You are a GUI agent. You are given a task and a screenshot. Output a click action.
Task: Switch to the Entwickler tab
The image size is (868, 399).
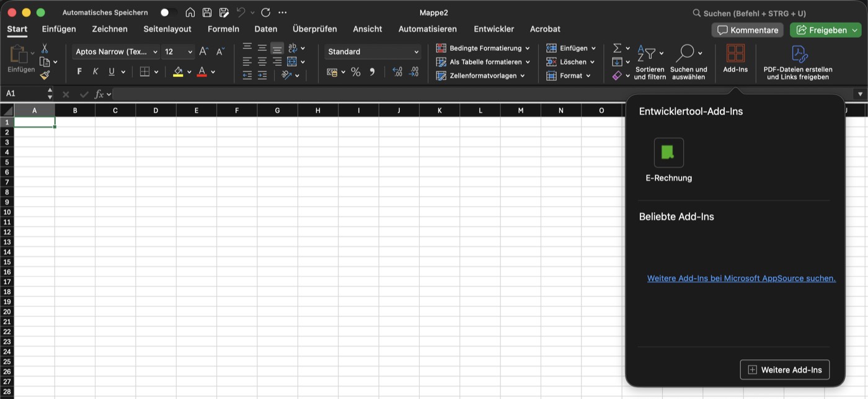tap(494, 29)
